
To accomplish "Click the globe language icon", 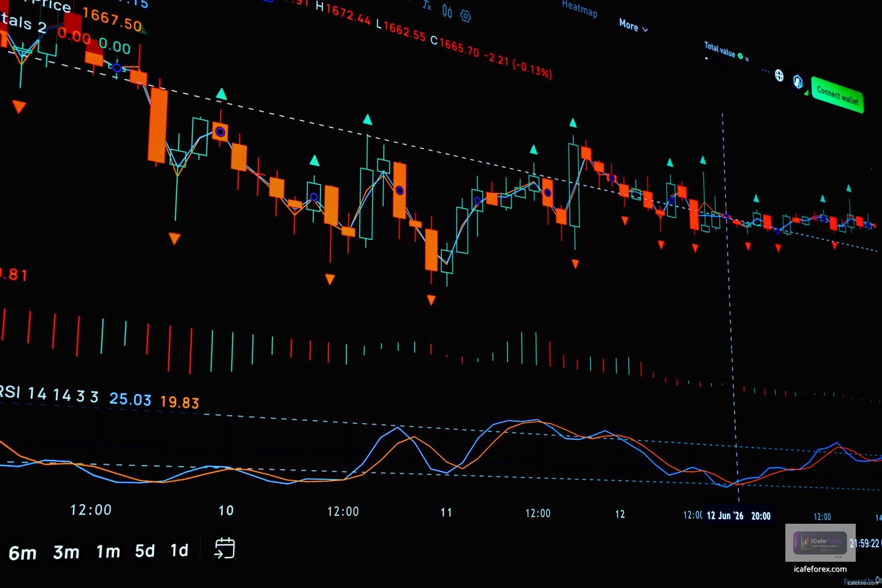I will pyautogui.click(x=779, y=76).
